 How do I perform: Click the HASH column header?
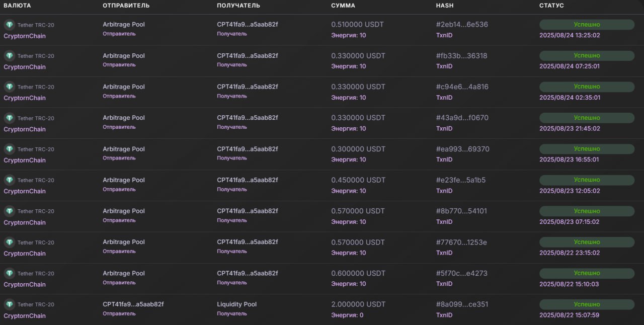click(x=444, y=6)
